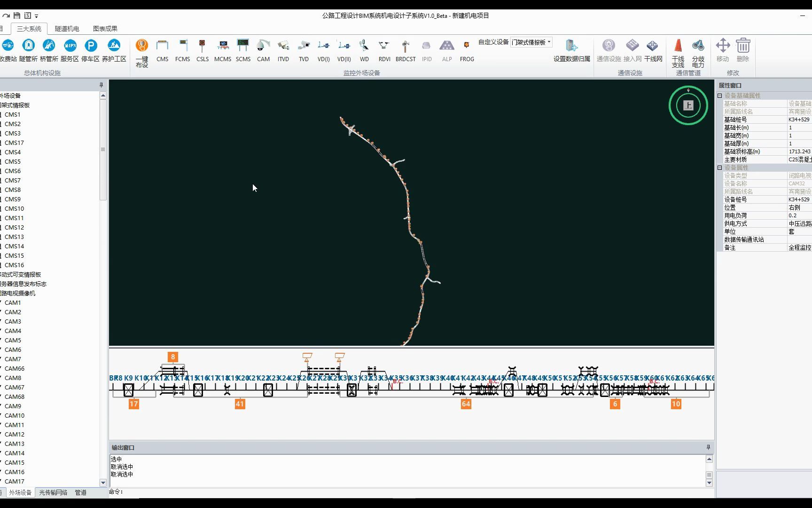
Task: Select the CAM camera device tool
Action: coord(263,49)
